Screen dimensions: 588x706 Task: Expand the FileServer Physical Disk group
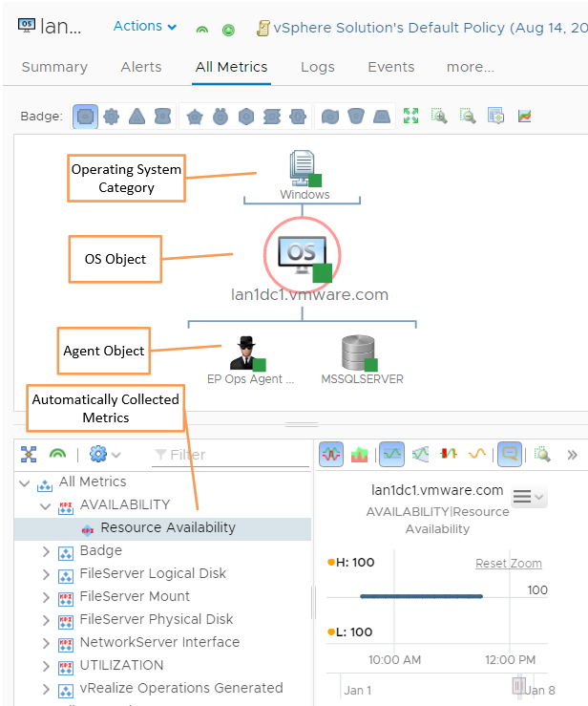click(46, 620)
